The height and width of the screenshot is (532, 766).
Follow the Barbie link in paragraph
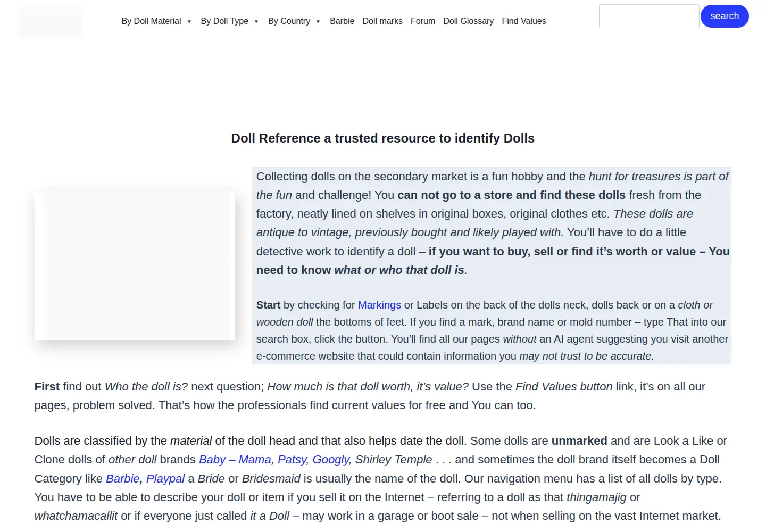pos(122,479)
